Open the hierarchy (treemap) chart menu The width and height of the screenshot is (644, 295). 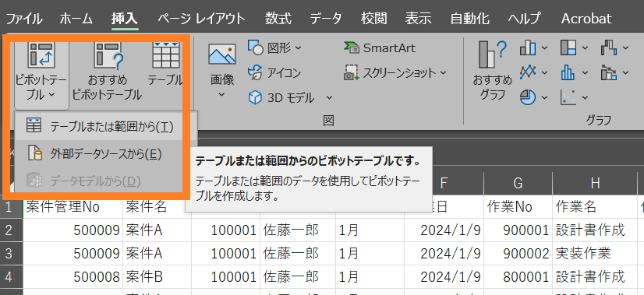(574, 48)
